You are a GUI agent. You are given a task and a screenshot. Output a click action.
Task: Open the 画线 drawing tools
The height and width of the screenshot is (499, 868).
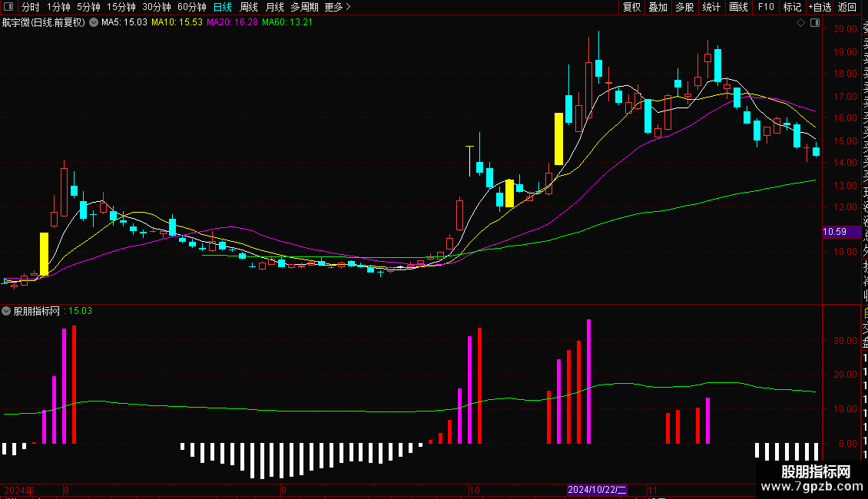click(x=738, y=7)
